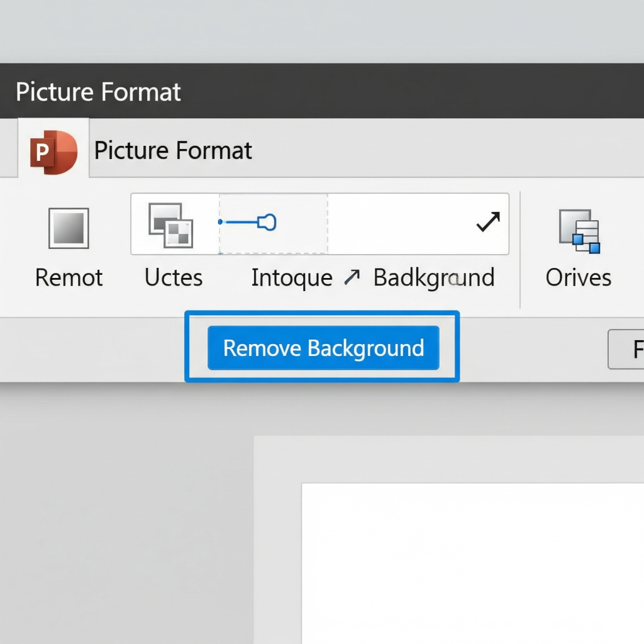Click the diagonal arrow icon in the gallery box
The image size is (644, 644).
pyautogui.click(x=488, y=222)
